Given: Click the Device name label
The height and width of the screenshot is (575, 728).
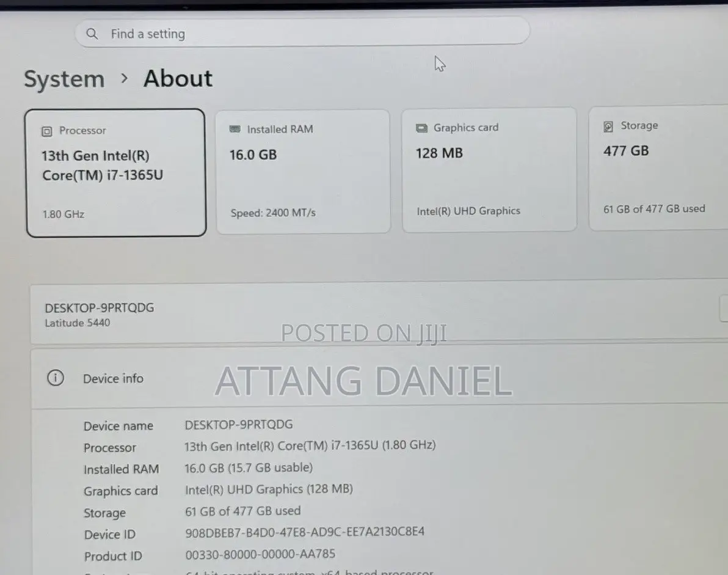Looking at the screenshot, I should pyautogui.click(x=118, y=426).
